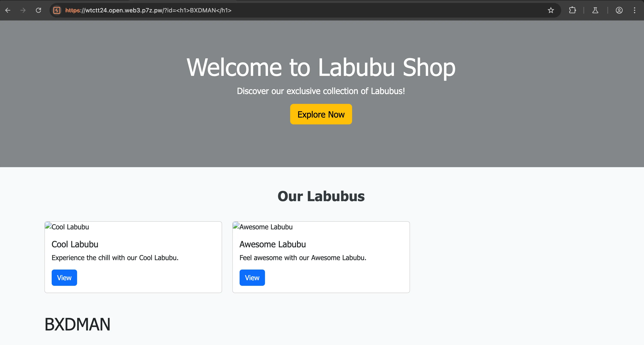
Task: Click the browser forward arrow
Action: [x=23, y=10]
